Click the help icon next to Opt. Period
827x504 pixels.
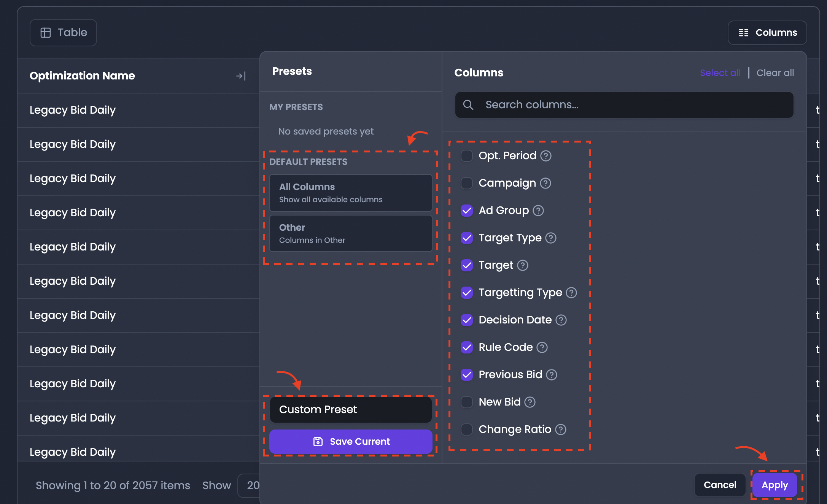pos(546,156)
